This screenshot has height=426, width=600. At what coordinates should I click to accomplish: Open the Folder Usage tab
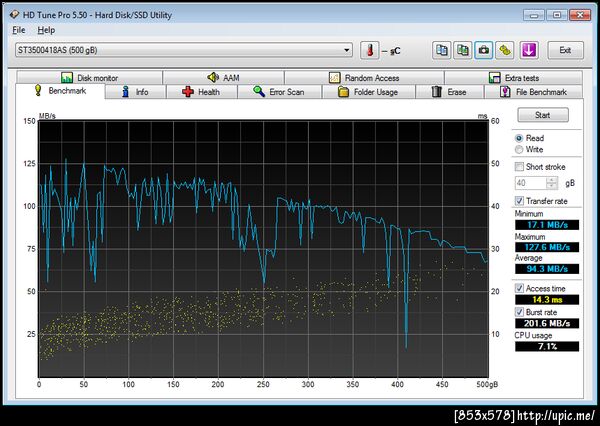(368, 92)
